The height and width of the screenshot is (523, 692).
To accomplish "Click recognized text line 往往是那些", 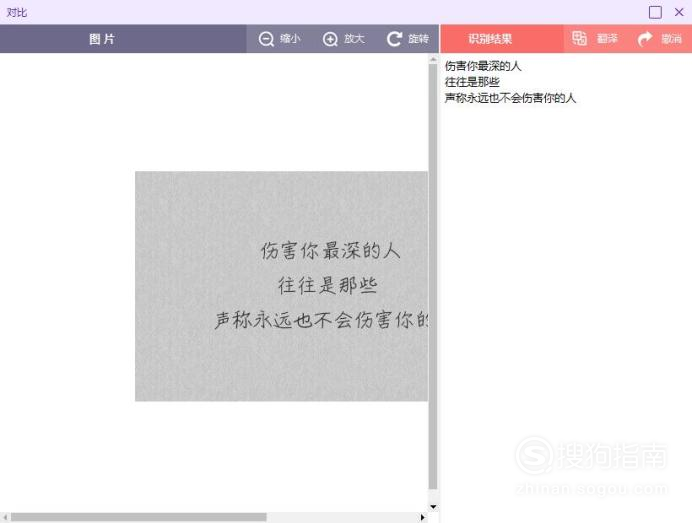I will pos(472,82).
